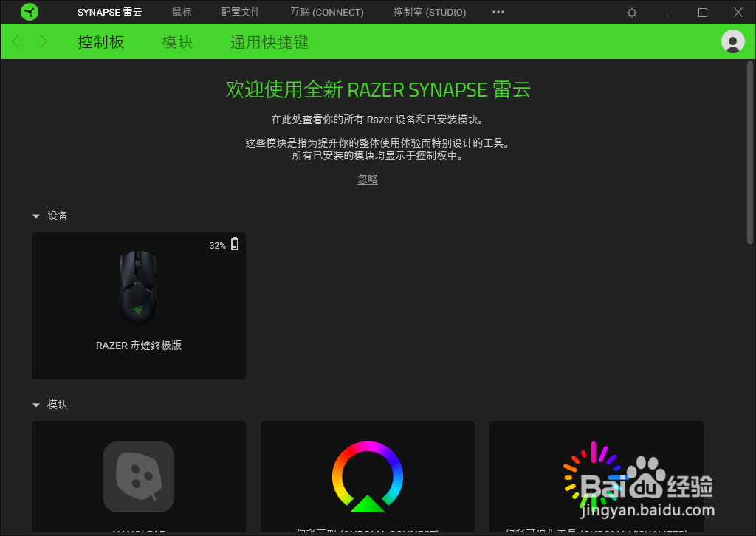Open the 互联 (CONNECT) tab

point(327,12)
